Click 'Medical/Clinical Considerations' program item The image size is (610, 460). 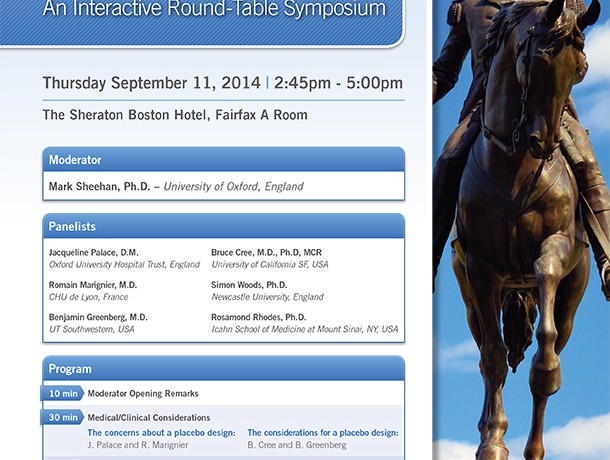[x=149, y=418]
